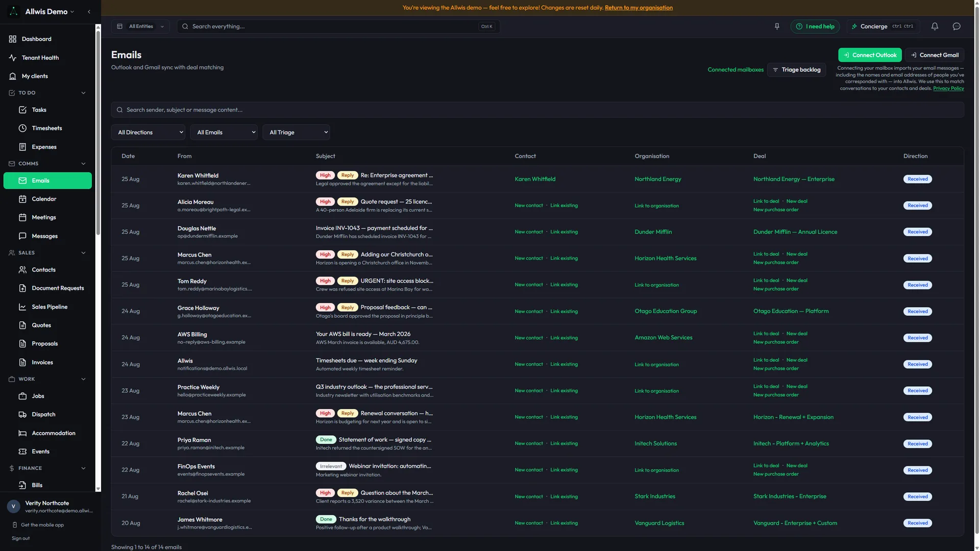Click the I need help button
980x551 pixels.
coord(815,27)
